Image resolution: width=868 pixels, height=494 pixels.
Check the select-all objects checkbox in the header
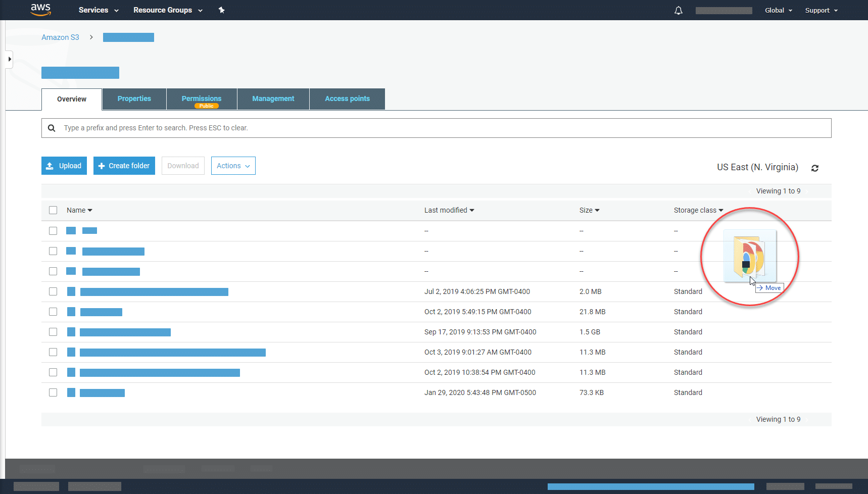53,210
